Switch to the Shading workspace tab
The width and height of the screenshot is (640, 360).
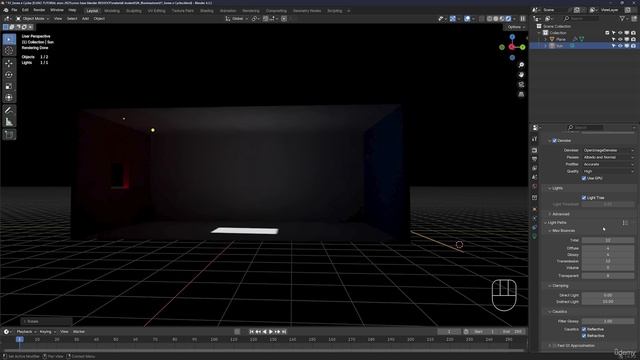click(207, 11)
